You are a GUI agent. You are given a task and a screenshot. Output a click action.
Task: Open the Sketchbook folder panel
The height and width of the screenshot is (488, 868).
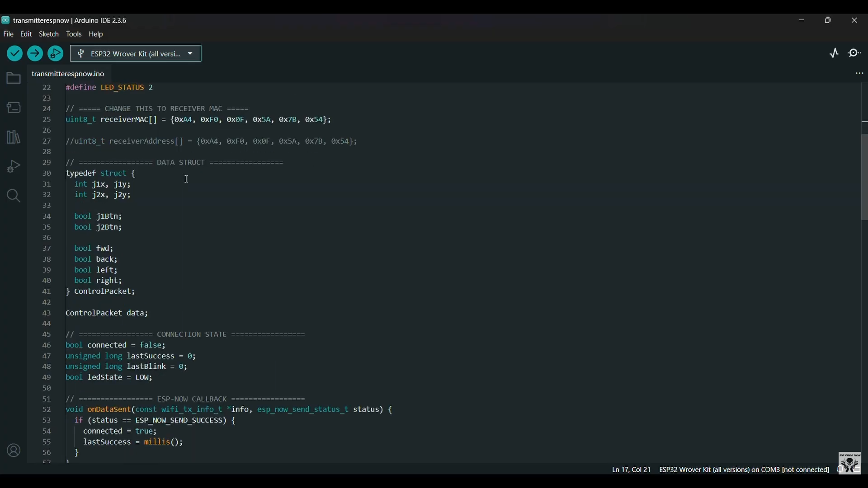point(14,79)
